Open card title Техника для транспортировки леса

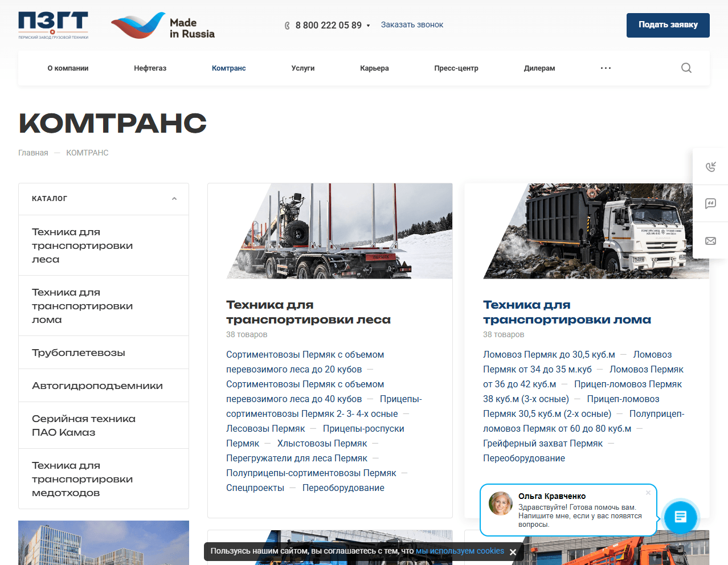pyautogui.click(x=308, y=312)
